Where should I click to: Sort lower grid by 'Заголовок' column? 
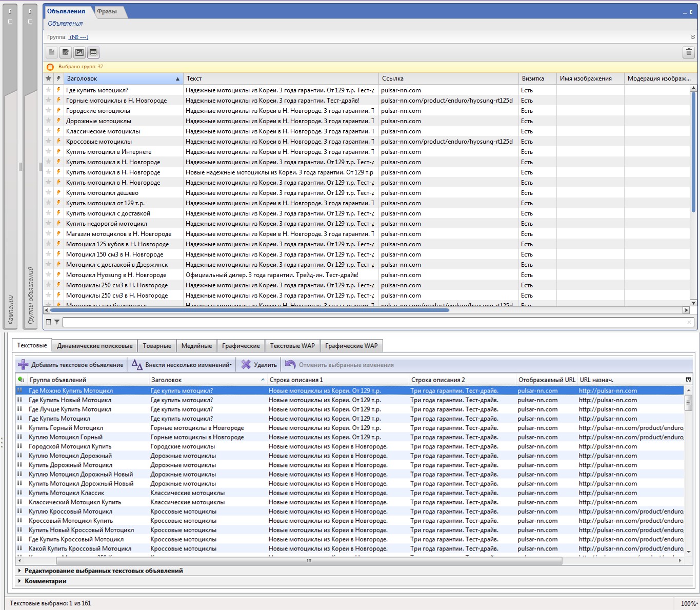(208, 380)
